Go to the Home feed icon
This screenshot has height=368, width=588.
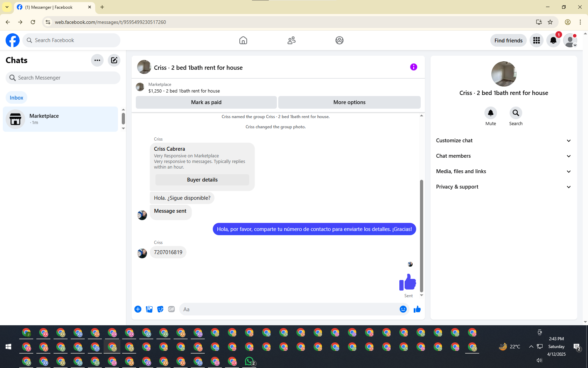coord(243,40)
